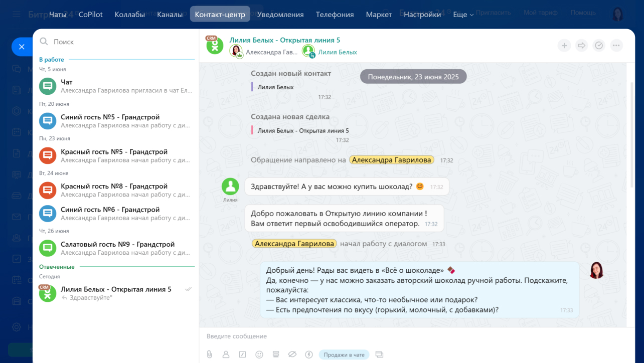Click the green Лилия avatar beside the chocolate question
The height and width of the screenshot is (363, 644).
click(x=230, y=186)
